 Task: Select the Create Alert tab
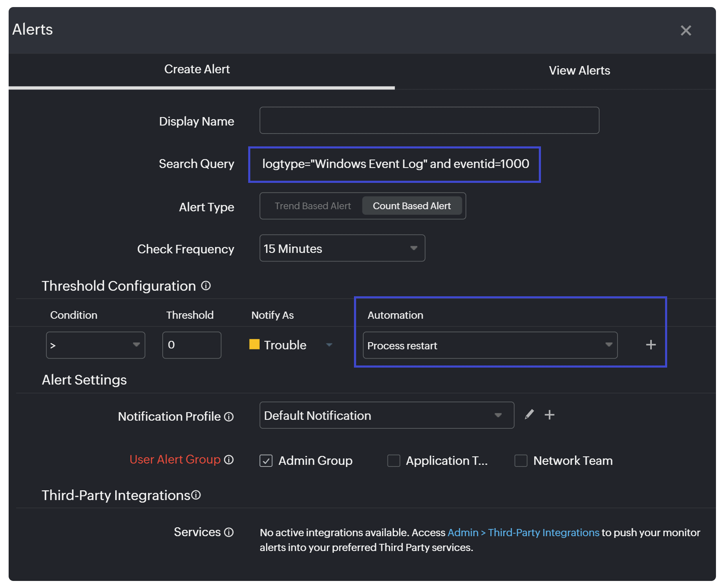(x=197, y=69)
